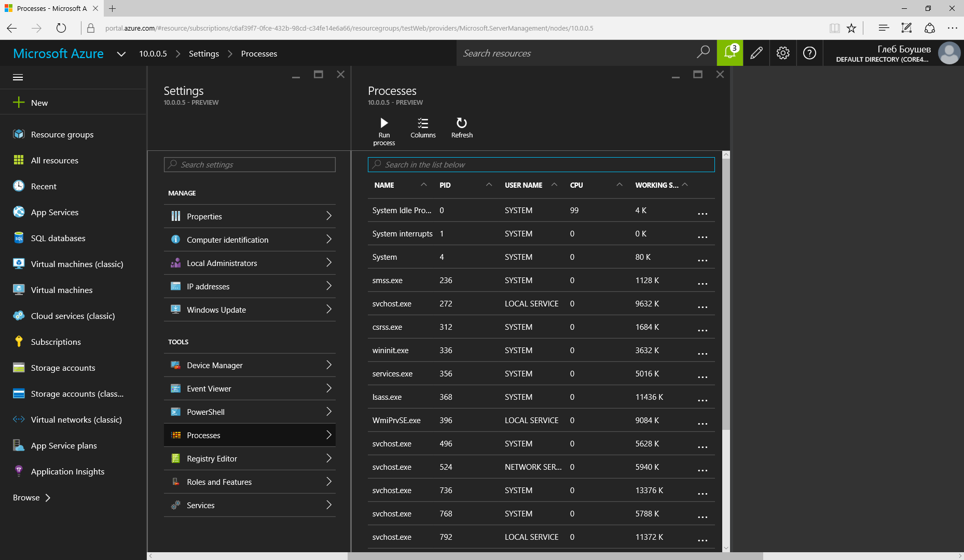
Task: Click 10.0.0.5 breadcrumb link
Action: click(153, 53)
